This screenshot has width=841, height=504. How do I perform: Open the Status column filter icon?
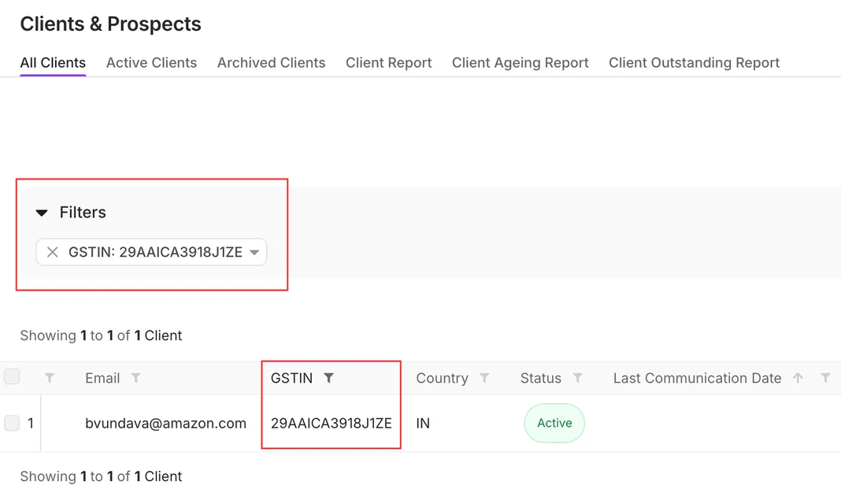coord(578,378)
